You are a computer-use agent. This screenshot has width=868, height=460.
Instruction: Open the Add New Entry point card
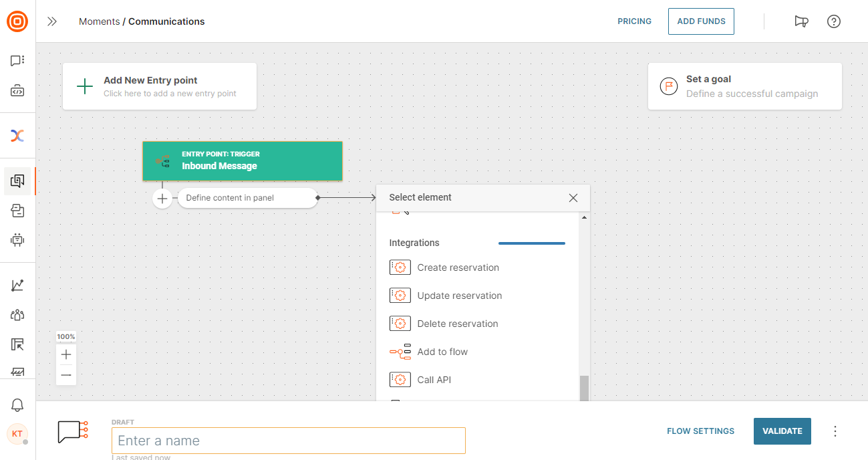tap(159, 86)
